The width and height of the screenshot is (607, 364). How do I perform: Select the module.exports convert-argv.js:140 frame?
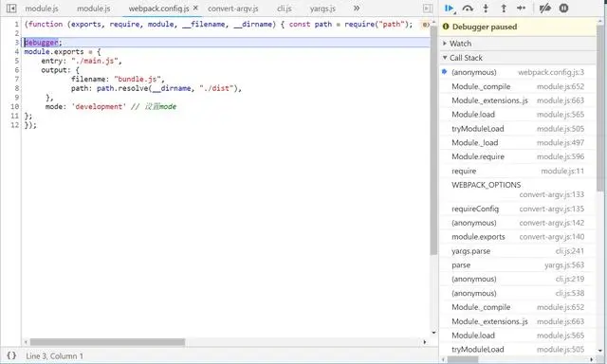(x=518, y=237)
